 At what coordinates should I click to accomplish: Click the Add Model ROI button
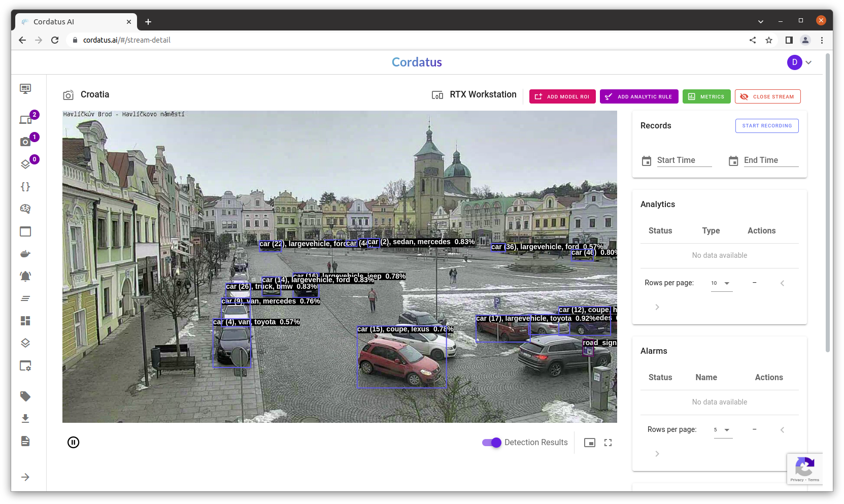click(x=562, y=96)
